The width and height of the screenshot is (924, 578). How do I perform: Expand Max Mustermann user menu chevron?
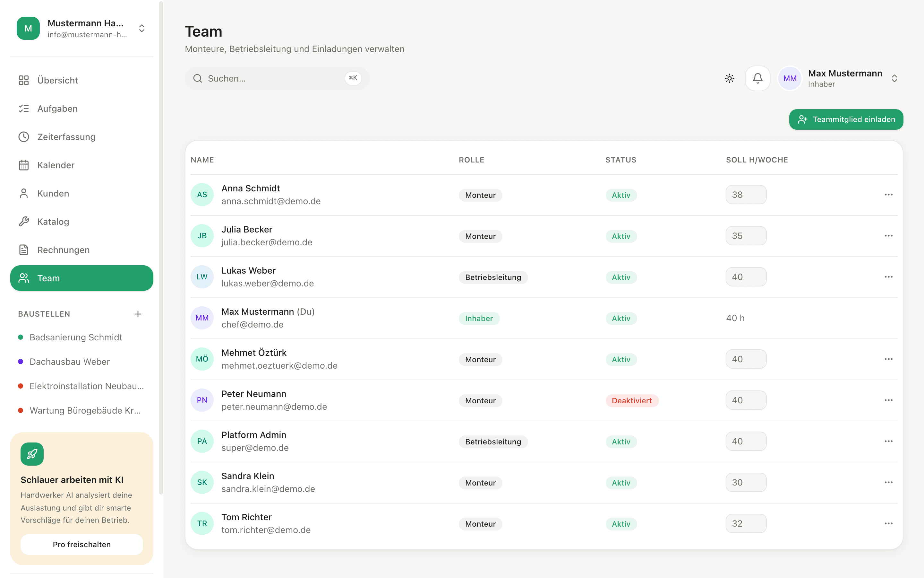click(894, 78)
